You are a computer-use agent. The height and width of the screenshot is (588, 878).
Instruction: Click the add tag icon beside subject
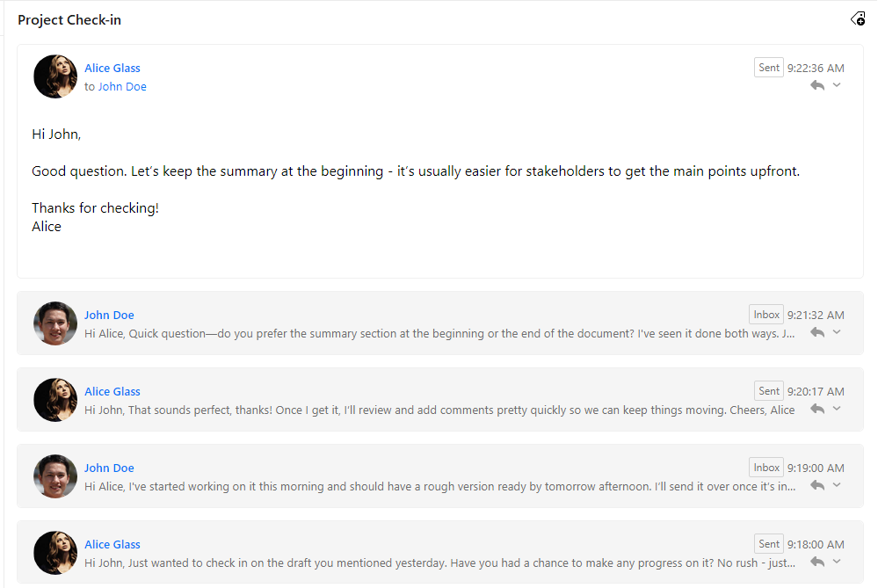pos(858,19)
